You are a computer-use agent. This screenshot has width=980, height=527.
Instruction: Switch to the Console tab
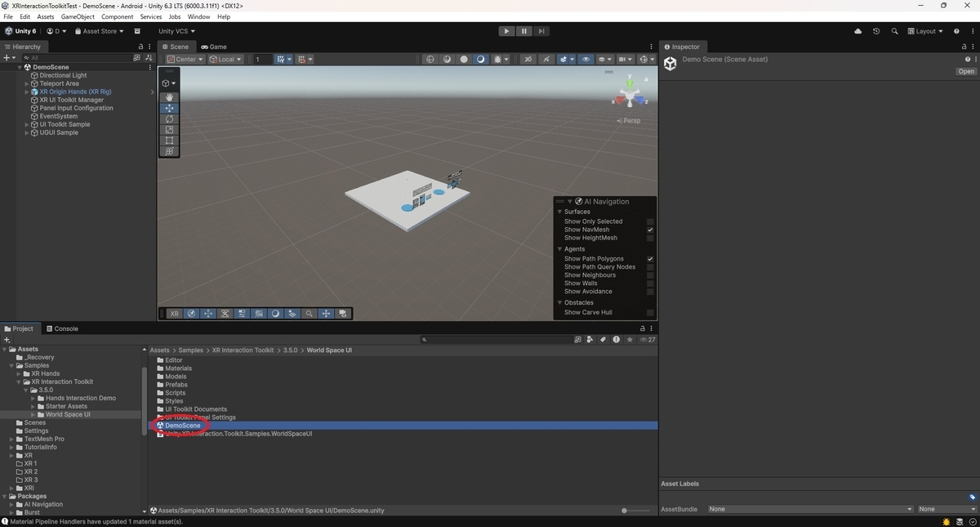[62, 328]
